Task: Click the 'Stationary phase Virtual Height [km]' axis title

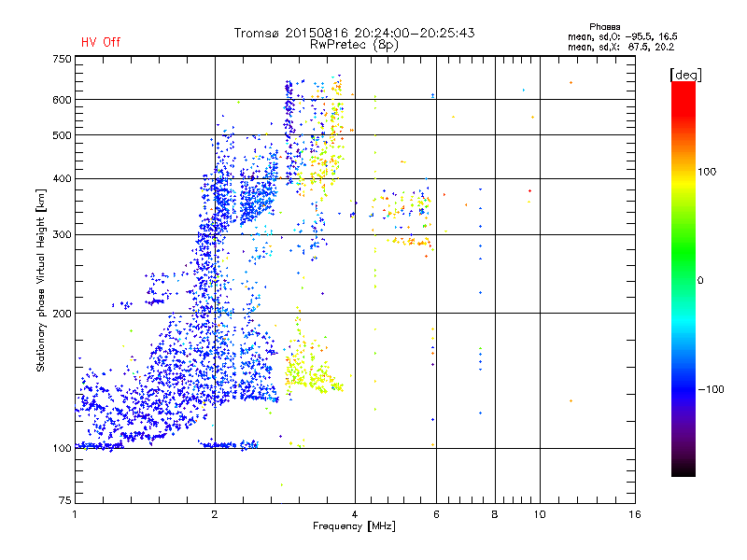Action: (x=40, y=281)
